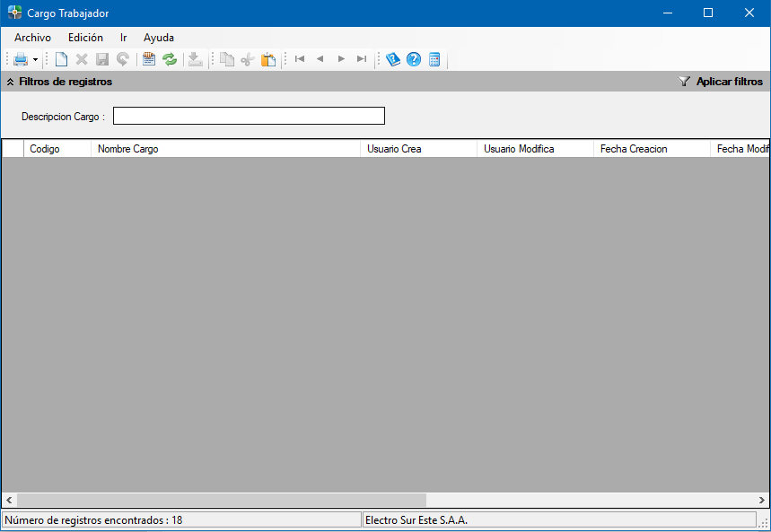Sort by the Nombre Cargo column header
Screen dimensions: 771x532
click(225, 149)
